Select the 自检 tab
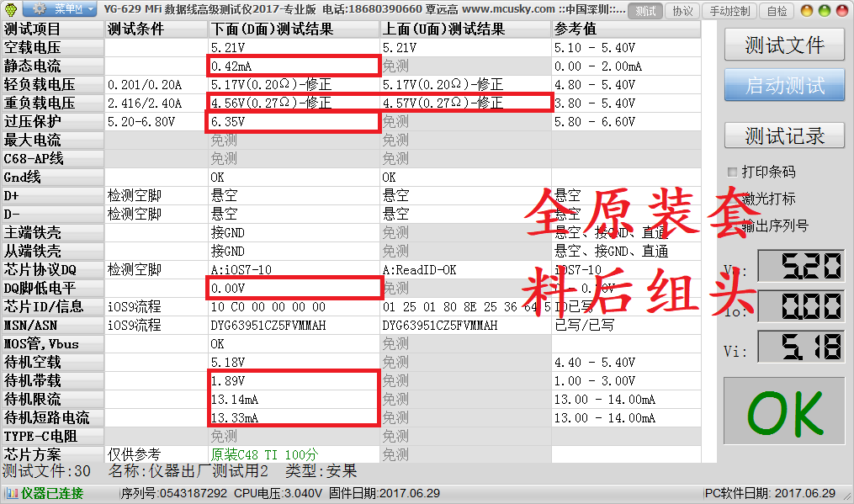The width and height of the screenshot is (854, 504). [x=777, y=11]
